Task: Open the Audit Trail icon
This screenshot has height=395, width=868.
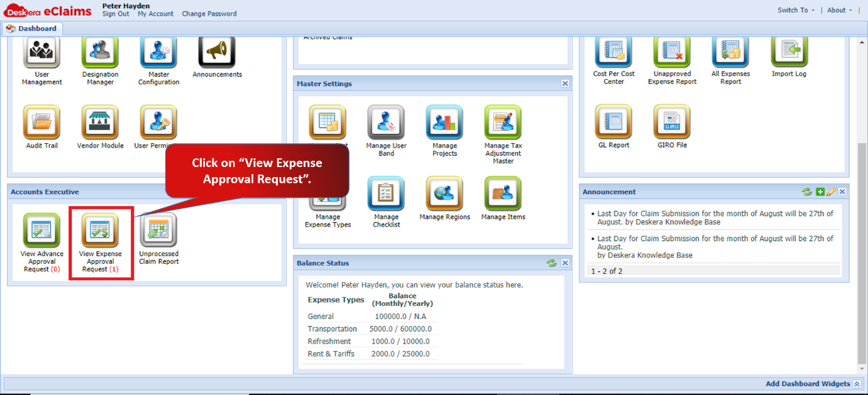Action: tap(42, 122)
